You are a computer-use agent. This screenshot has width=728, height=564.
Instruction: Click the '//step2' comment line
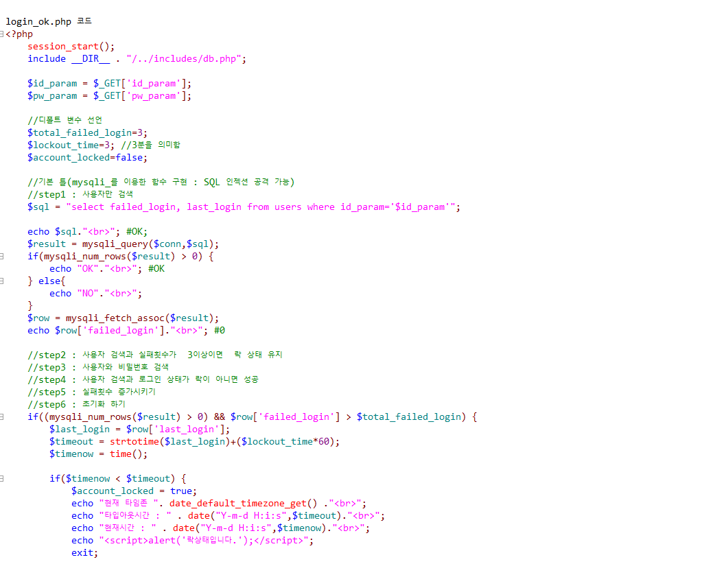(x=154, y=355)
